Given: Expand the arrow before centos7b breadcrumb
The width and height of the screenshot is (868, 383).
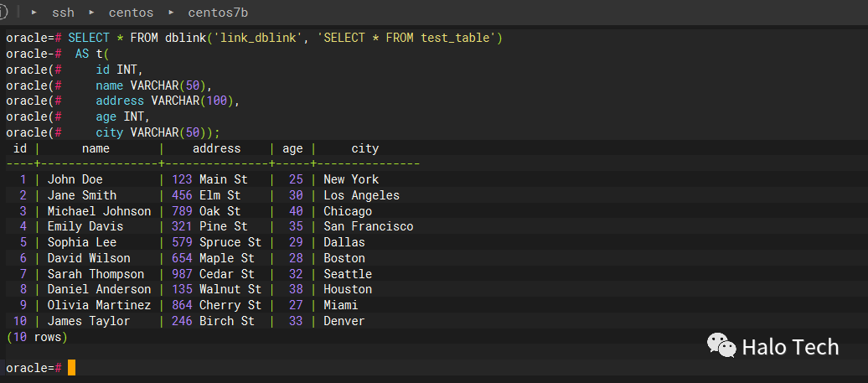Looking at the screenshot, I should [171, 13].
